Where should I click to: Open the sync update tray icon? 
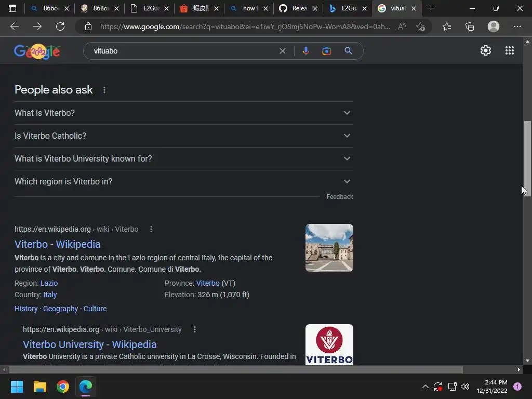437,387
